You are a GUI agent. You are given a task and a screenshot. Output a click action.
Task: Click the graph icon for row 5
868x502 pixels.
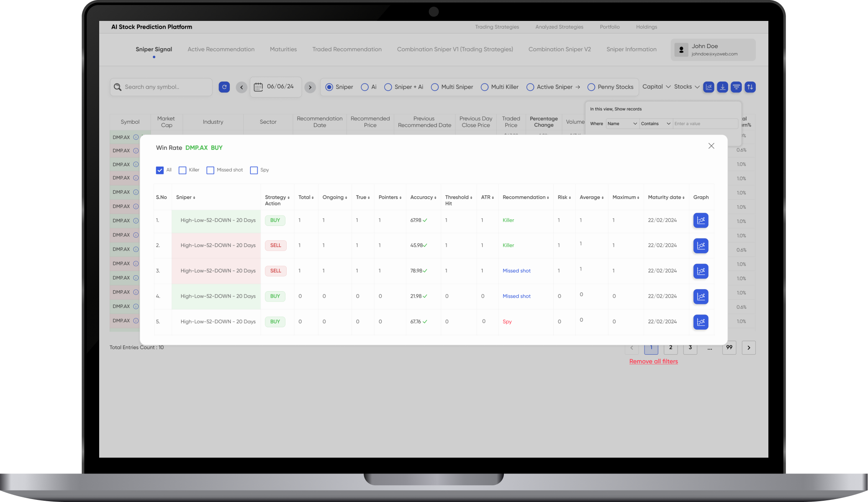click(701, 322)
